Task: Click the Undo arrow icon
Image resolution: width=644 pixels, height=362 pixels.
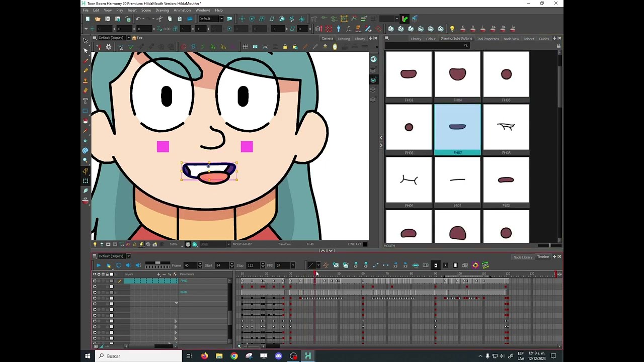Action: [x=138, y=19]
